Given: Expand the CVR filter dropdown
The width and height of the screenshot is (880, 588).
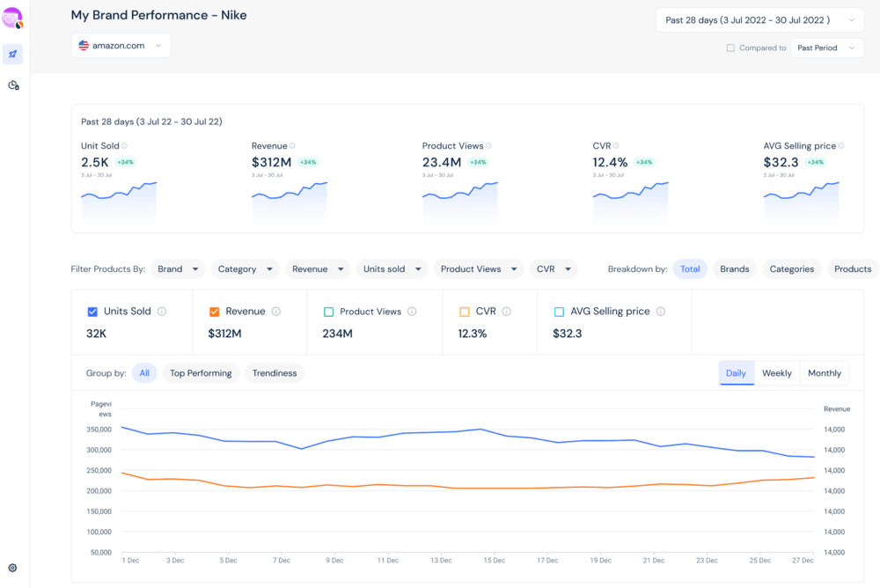Looking at the screenshot, I should 554,269.
